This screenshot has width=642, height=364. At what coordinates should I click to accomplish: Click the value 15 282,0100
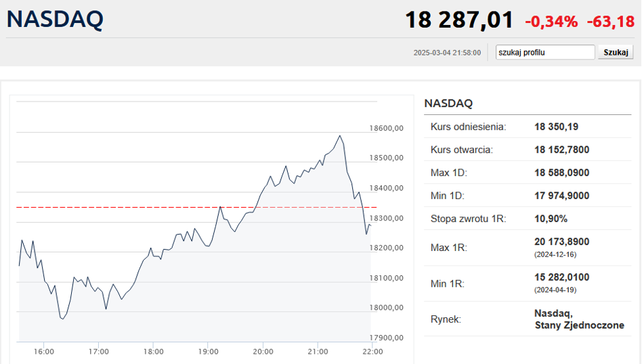tap(562, 277)
